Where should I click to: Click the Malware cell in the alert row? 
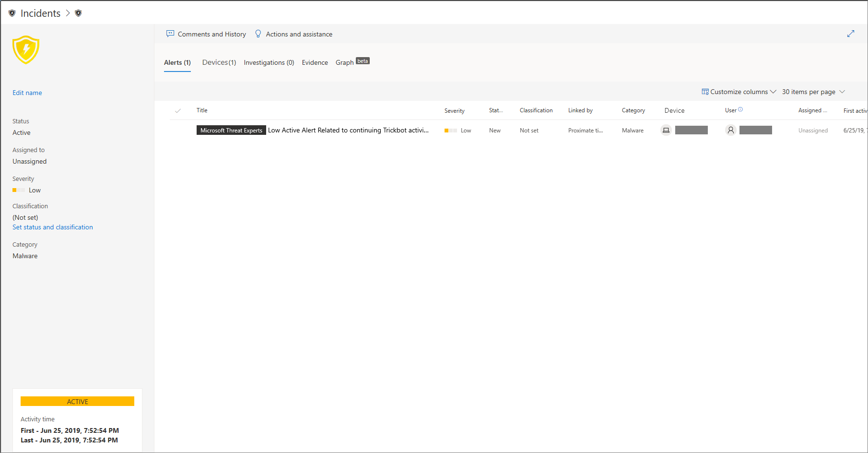click(x=633, y=131)
